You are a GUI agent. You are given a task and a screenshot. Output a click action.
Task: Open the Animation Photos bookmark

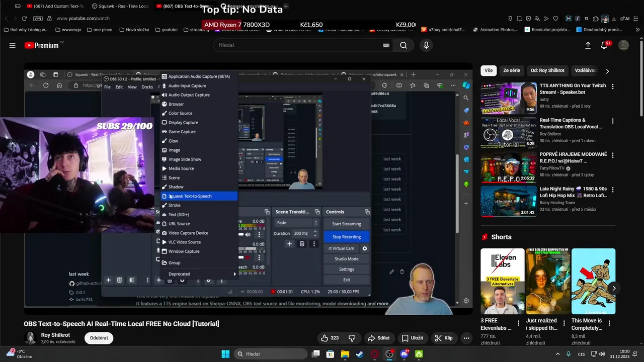tap(496, 30)
